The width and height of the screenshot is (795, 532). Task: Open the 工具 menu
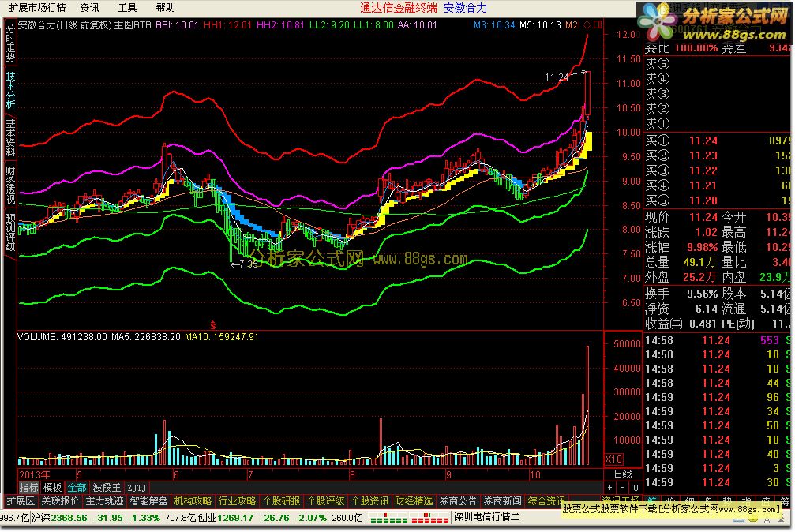[127, 8]
